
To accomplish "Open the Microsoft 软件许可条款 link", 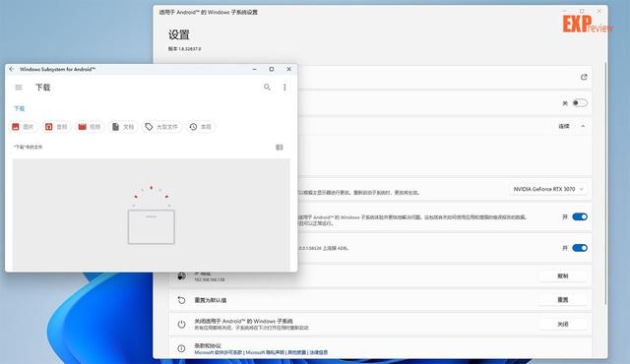I will tap(219, 352).
